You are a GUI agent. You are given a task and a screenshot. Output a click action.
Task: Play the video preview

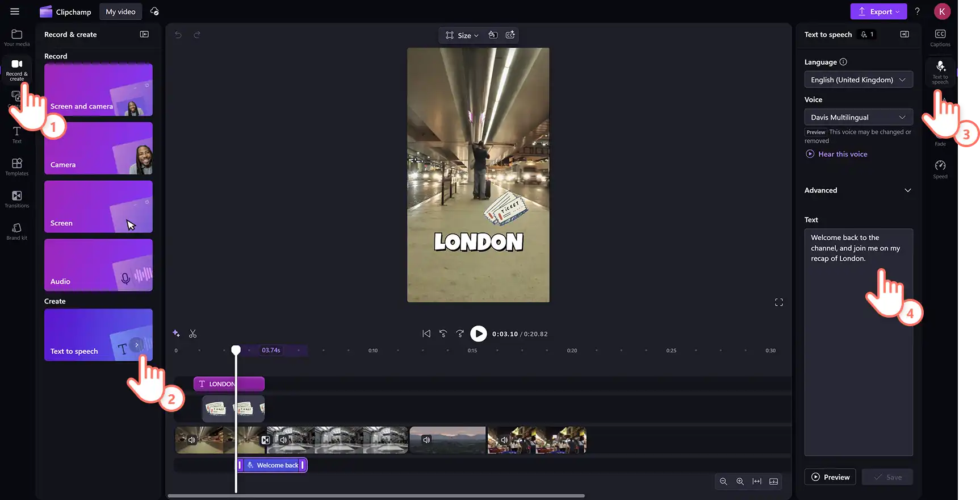click(479, 334)
